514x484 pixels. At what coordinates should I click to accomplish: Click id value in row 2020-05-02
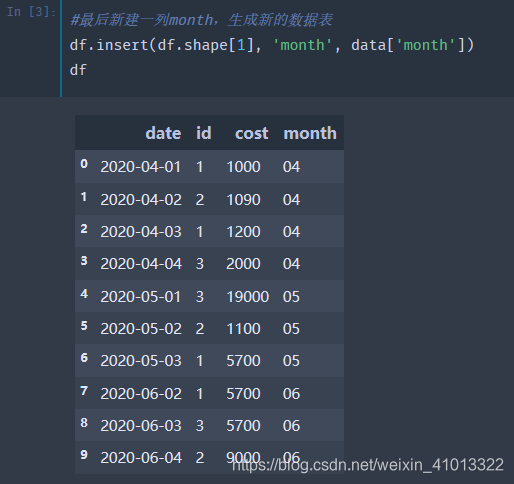click(200, 329)
